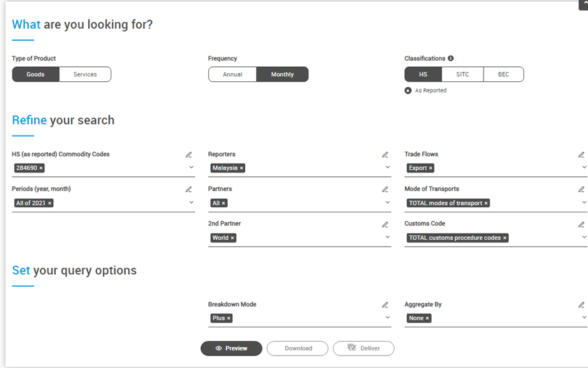Open the Trade Flows dropdown arrow
The width and height of the screenshot is (588, 368).
click(584, 167)
